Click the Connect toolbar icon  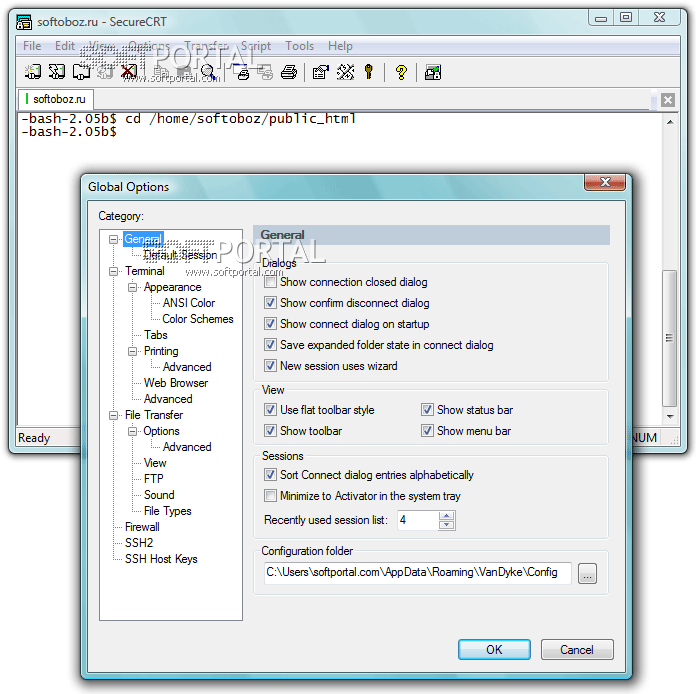click(x=33, y=72)
